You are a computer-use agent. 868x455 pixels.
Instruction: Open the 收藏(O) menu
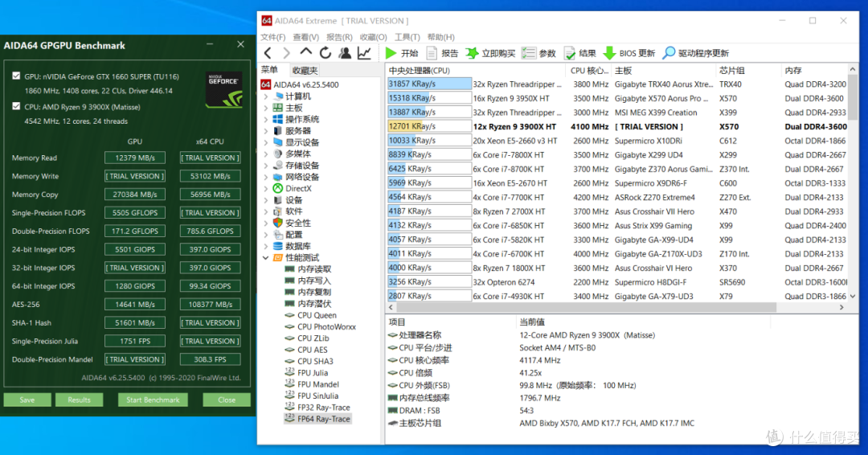coord(373,37)
